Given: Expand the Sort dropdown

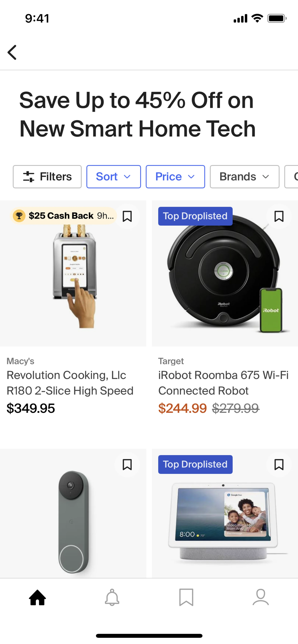Looking at the screenshot, I should pos(113,176).
